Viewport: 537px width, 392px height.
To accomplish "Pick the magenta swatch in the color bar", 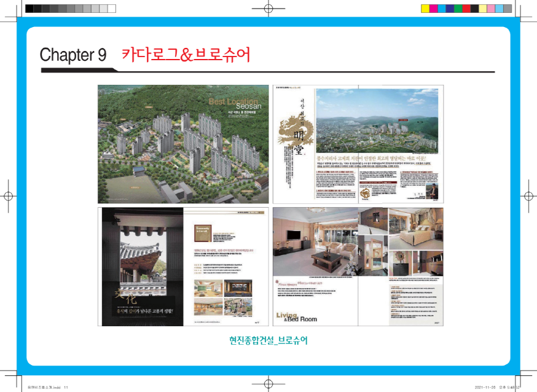I will 434,9.
